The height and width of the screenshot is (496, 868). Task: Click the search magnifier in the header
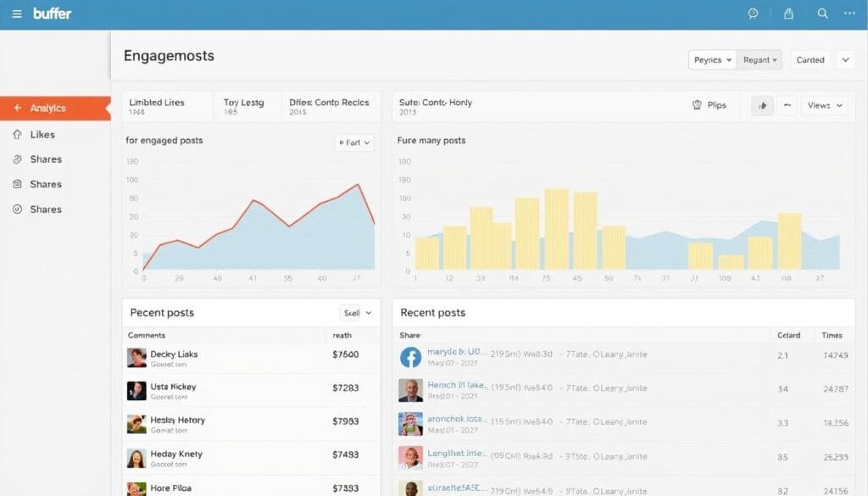click(x=822, y=14)
